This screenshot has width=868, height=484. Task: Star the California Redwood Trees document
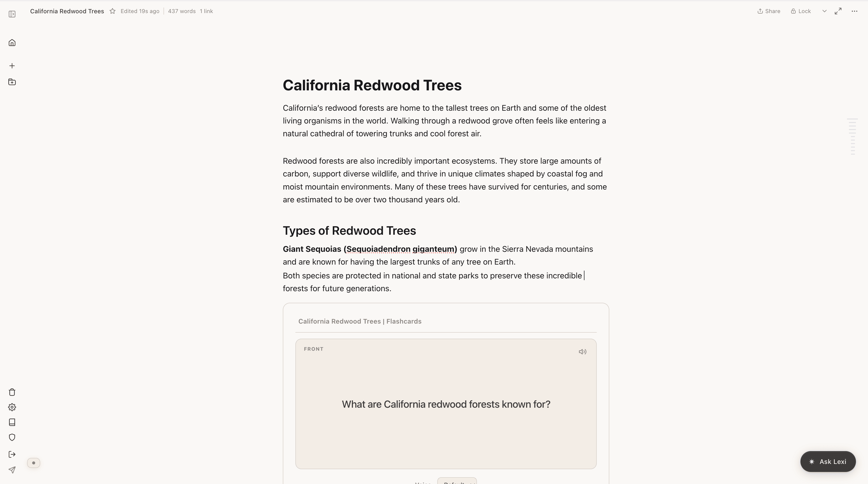point(113,11)
